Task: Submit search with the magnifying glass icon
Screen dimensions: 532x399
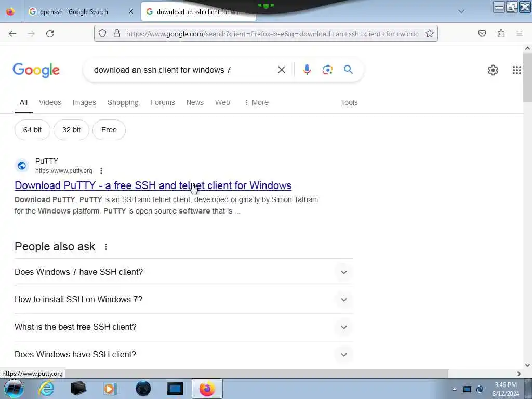Action: point(348,70)
